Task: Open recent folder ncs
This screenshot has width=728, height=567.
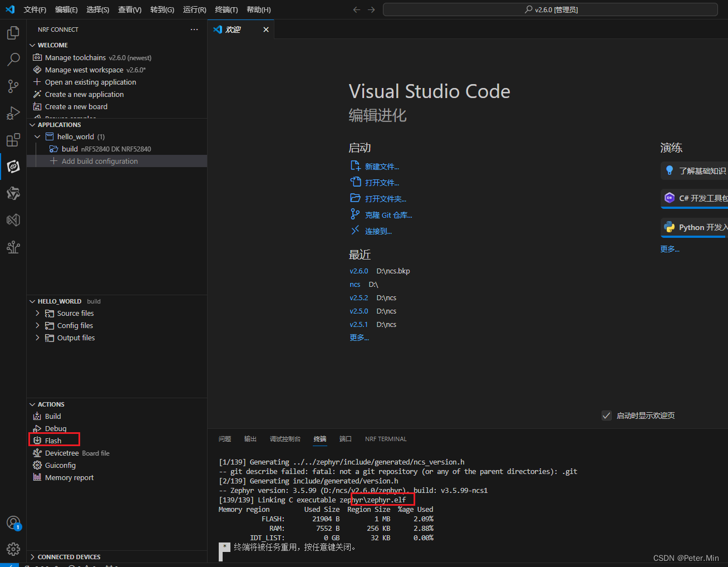Action: tap(355, 285)
